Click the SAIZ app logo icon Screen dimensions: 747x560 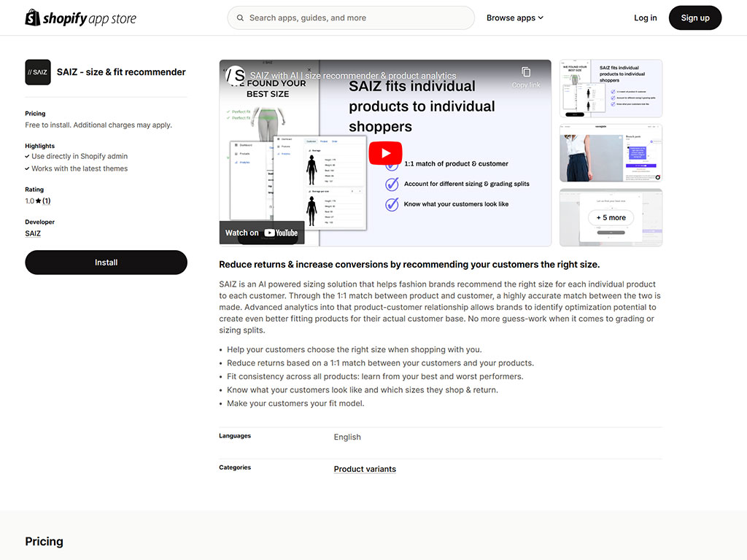[38, 72]
